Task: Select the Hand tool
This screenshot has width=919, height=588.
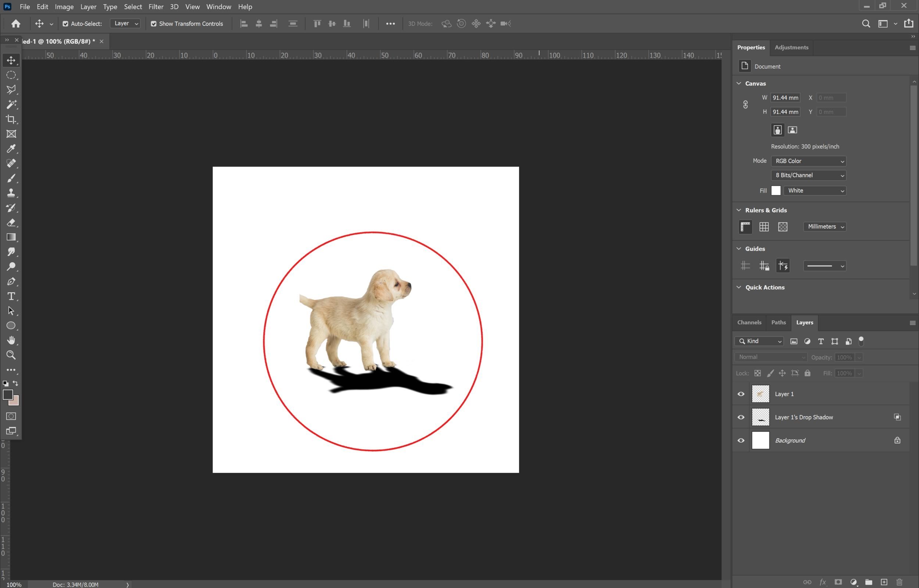Action: pos(11,340)
